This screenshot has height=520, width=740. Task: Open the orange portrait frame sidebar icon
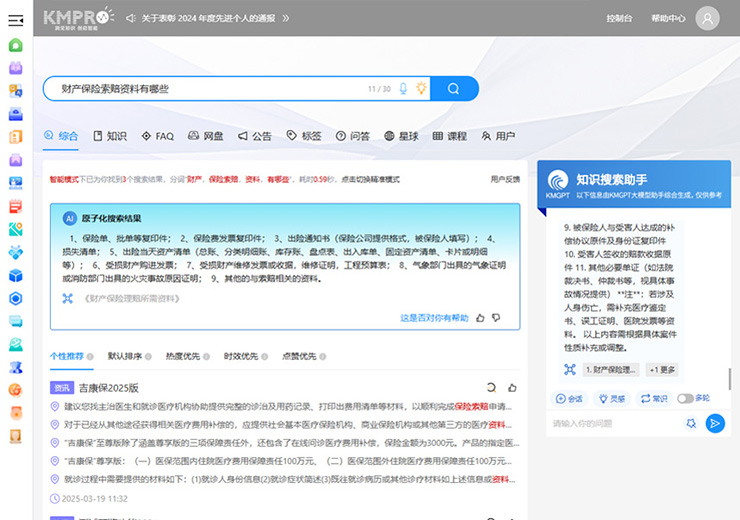tap(16, 436)
